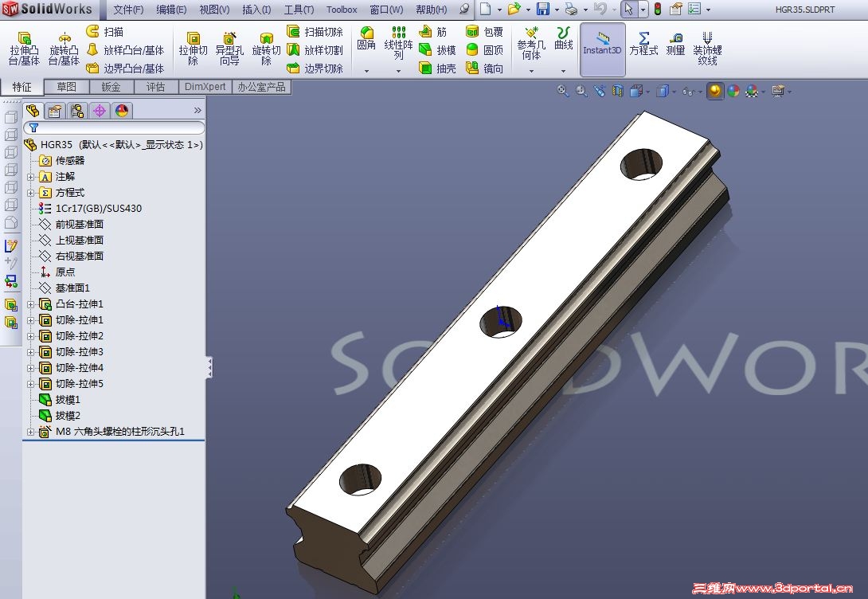
Task: Open the ConfigurationManager tab icon
Action: click(77, 111)
